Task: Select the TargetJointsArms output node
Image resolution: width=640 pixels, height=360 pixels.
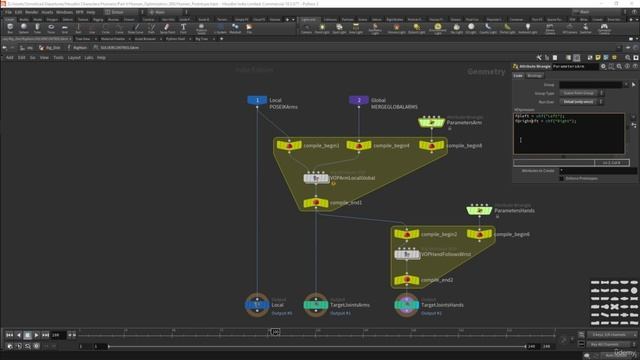Action: [x=316, y=304]
